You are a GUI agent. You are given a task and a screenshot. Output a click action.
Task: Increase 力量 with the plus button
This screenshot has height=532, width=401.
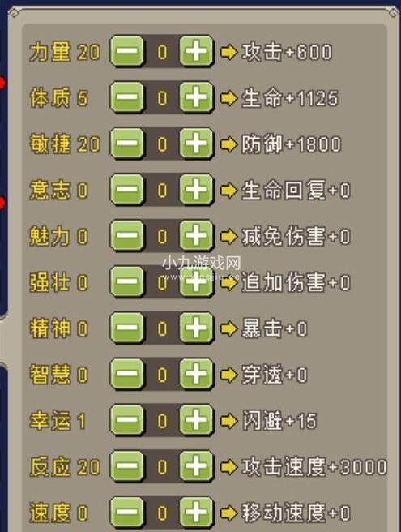pyautogui.click(x=196, y=51)
